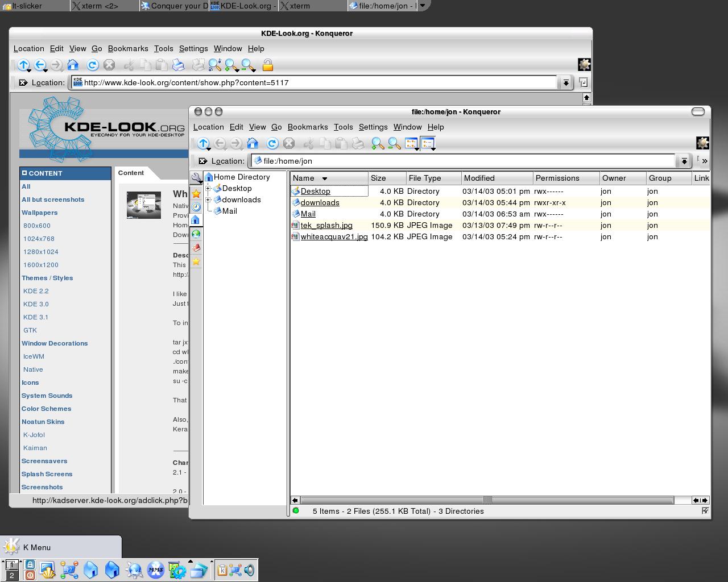Clear the location bar in file:/home/jon window

point(202,161)
